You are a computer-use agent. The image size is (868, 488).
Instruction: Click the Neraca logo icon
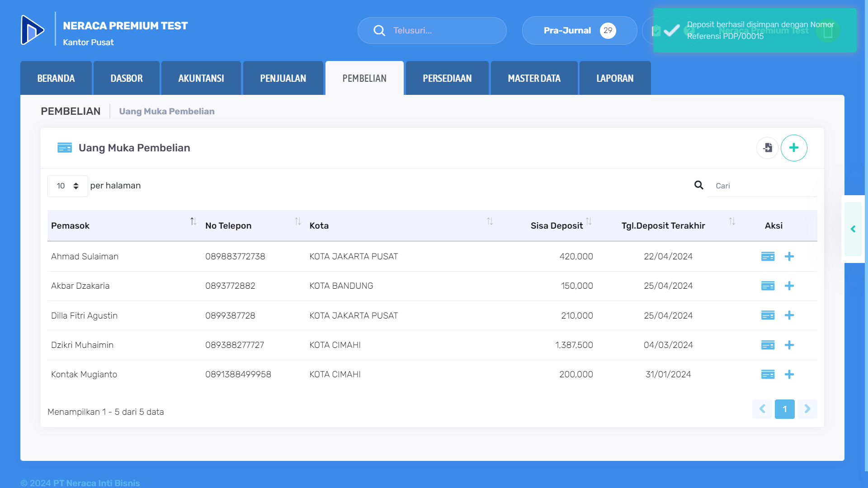[x=33, y=30]
